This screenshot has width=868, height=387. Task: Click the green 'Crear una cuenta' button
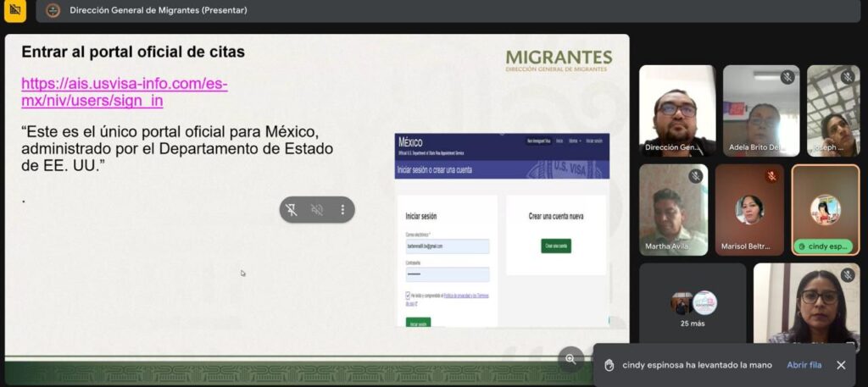[556, 246]
